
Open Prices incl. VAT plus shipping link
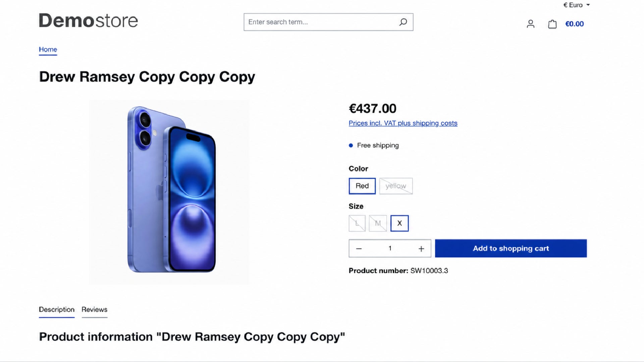tap(403, 123)
